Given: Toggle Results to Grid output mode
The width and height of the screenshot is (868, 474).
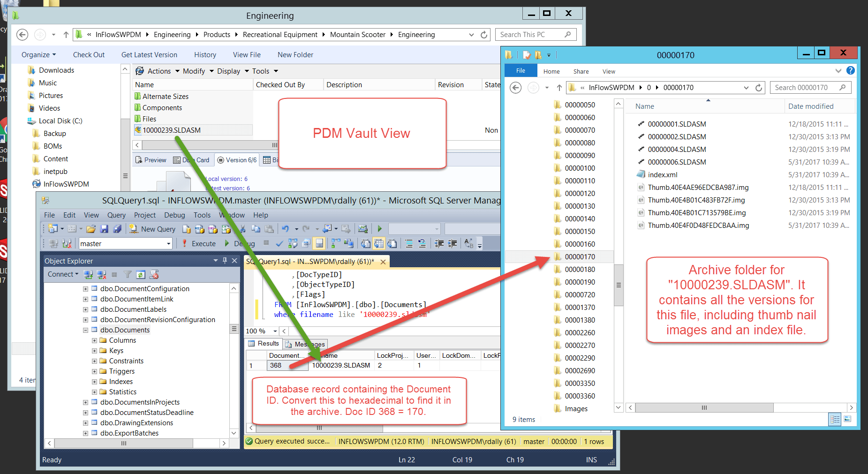Looking at the screenshot, I should tap(379, 243).
